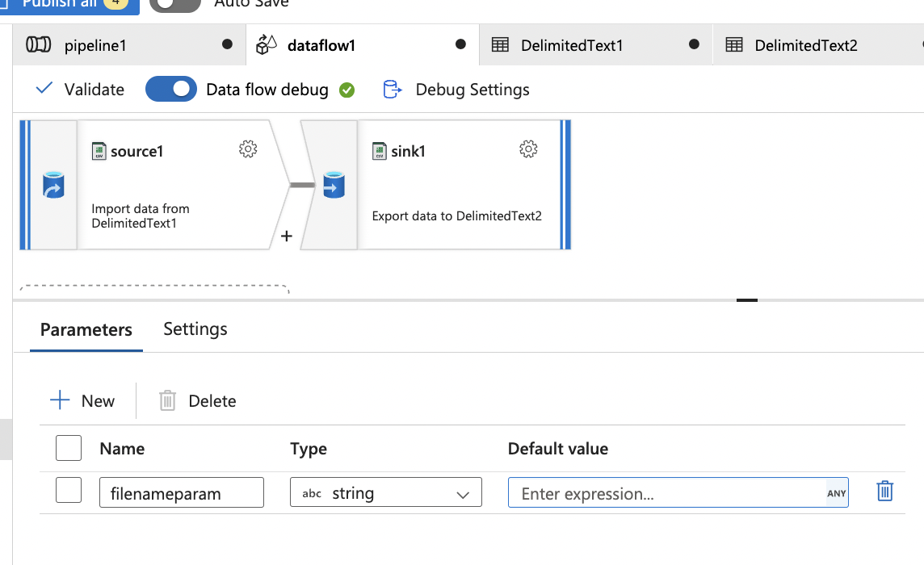Screen dimensions: 924x565
Task: Click the sink1 database export icon
Action: [x=334, y=185]
